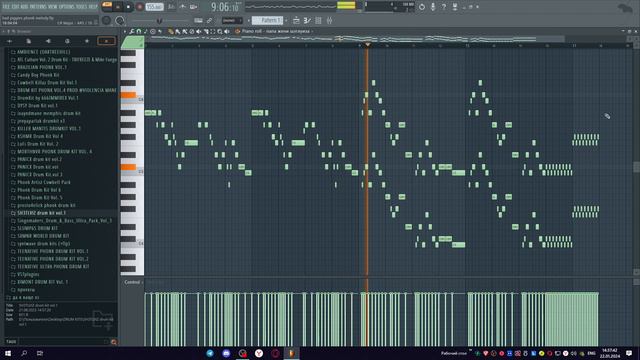Click the Windows Start button

8,353
